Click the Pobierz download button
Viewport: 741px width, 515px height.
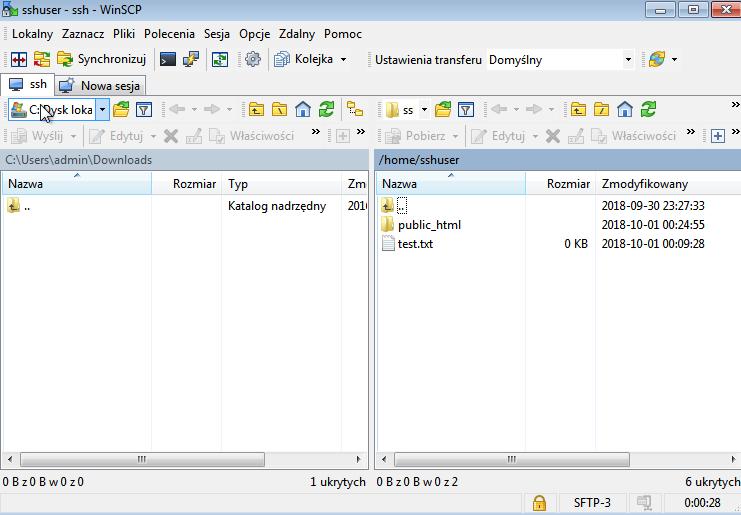pos(416,136)
